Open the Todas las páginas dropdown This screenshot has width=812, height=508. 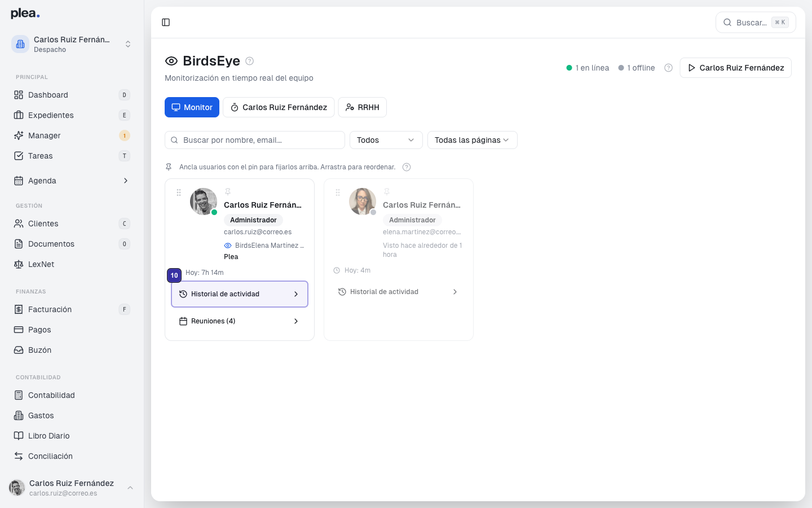(472, 140)
